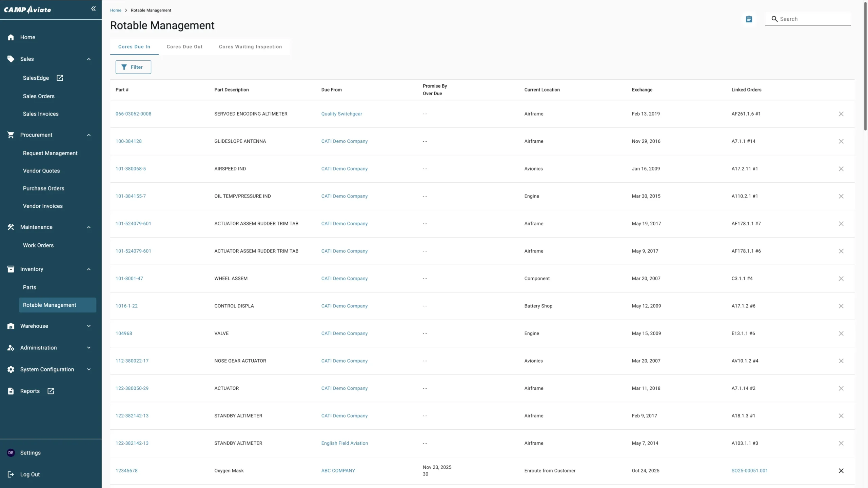
Task: Remove the Oxygen Mask row with X
Action: tap(841, 471)
